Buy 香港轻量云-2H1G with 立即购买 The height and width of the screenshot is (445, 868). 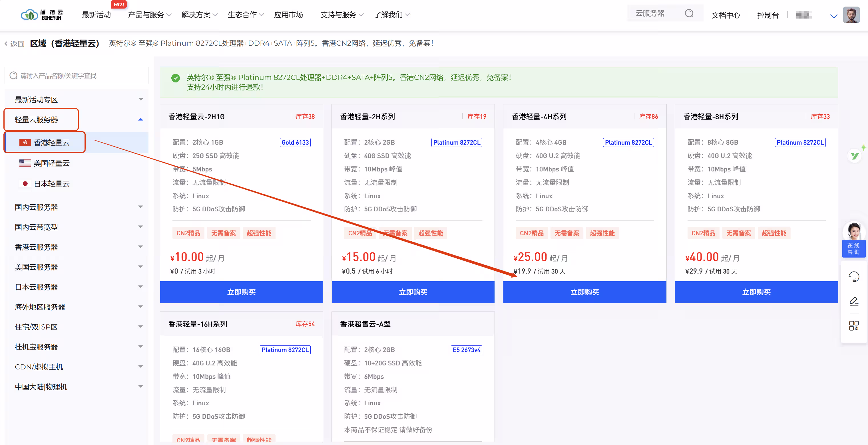(241, 292)
